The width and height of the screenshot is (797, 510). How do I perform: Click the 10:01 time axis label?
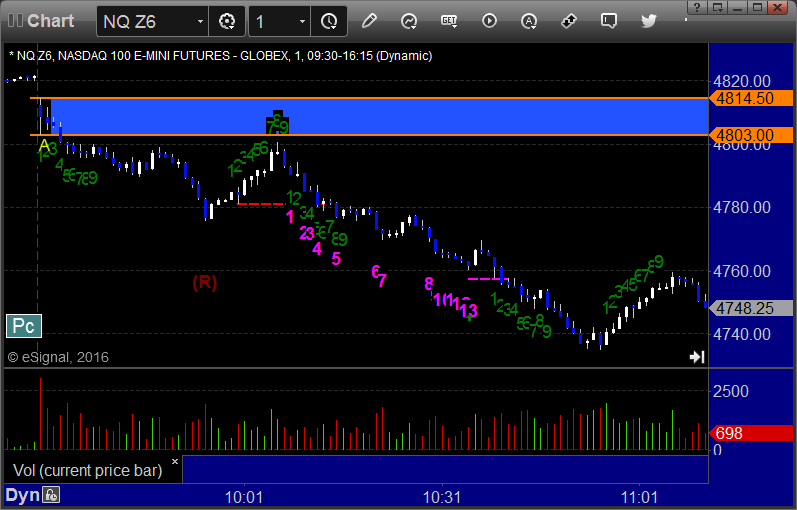244,497
